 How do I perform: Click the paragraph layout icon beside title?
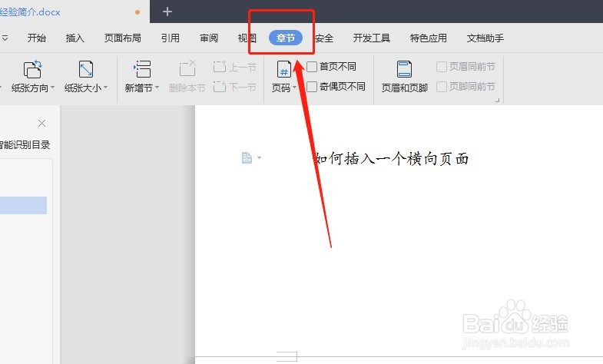click(x=247, y=157)
